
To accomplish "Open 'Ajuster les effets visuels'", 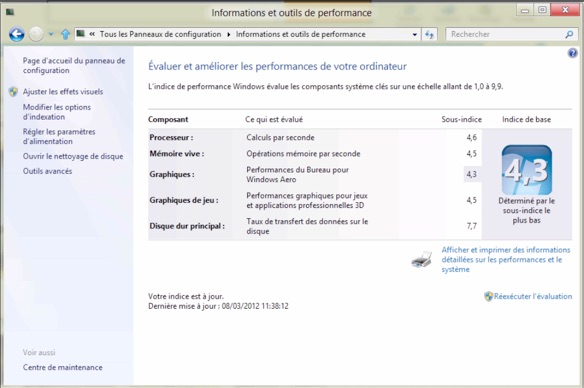I will tap(63, 92).
